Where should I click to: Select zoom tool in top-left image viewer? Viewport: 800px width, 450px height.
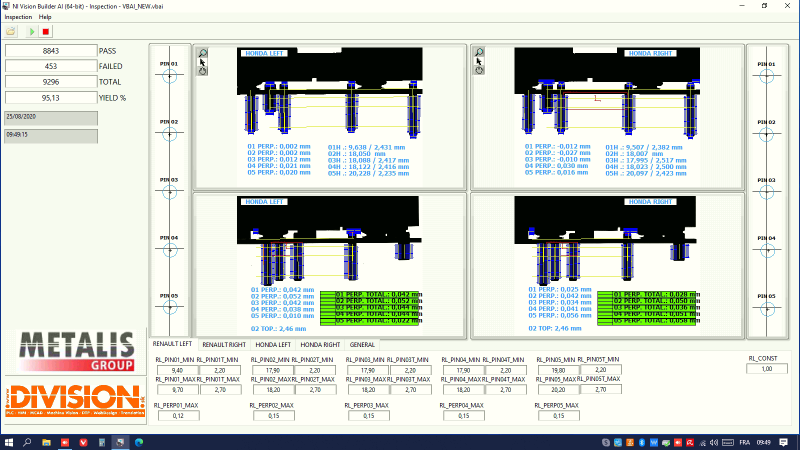202,52
